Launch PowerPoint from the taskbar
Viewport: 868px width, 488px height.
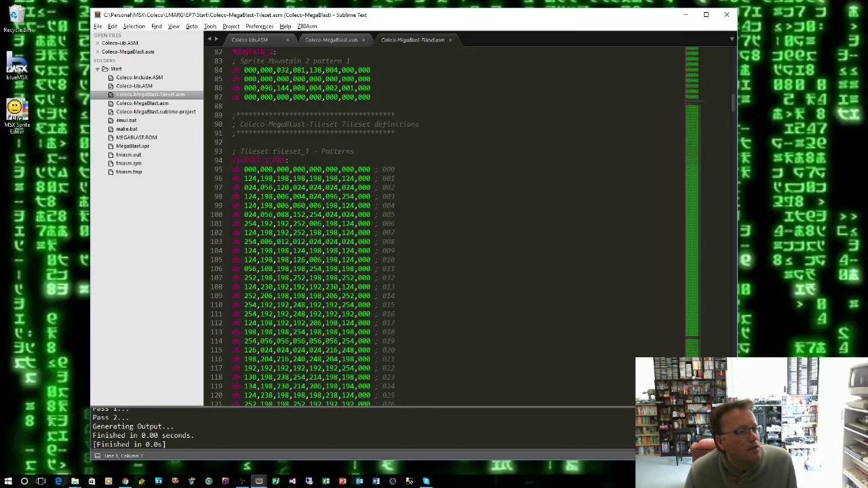[342, 481]
